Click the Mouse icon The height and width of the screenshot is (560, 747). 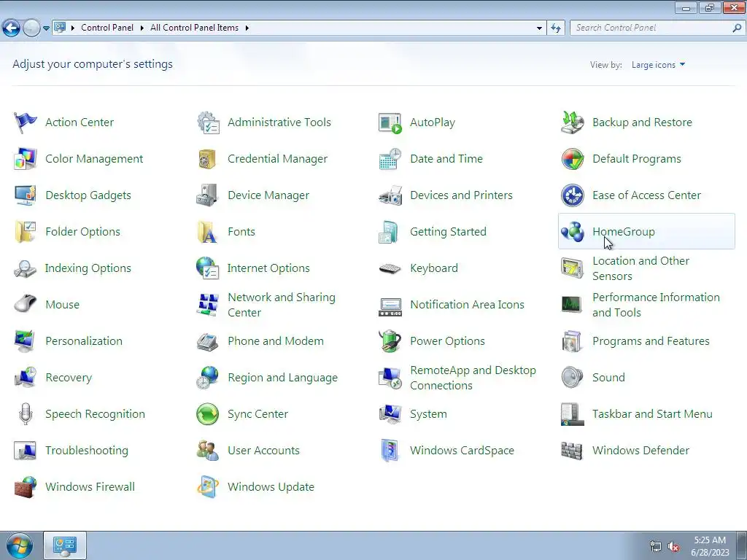coord(26,305)
